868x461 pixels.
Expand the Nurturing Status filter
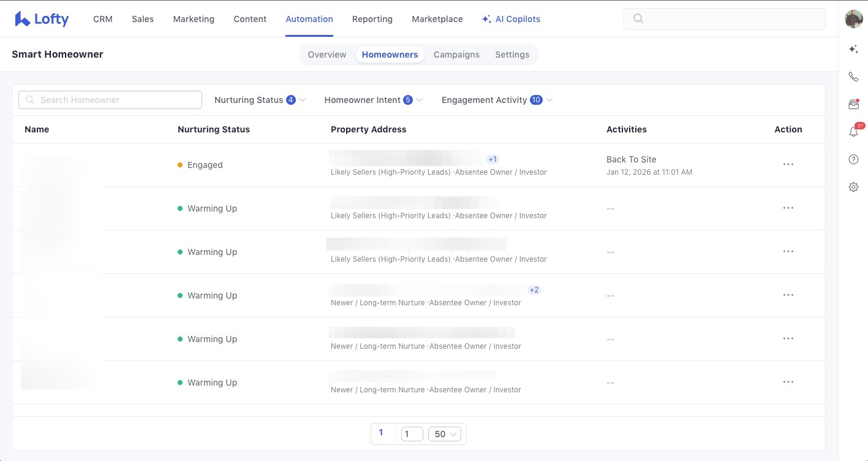coord(260,100)
